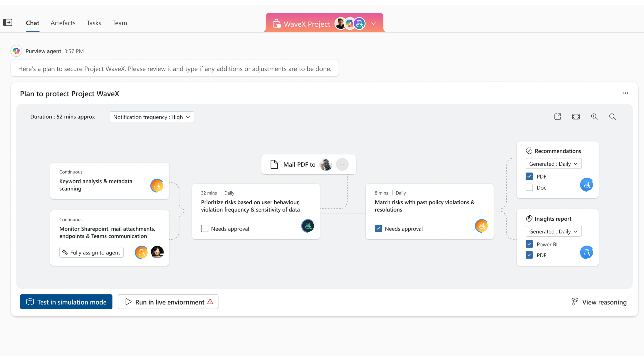This screenshot has height=362, width=644.
Task: Click blue agent icon on Insights report card
Action: (586, 253)
